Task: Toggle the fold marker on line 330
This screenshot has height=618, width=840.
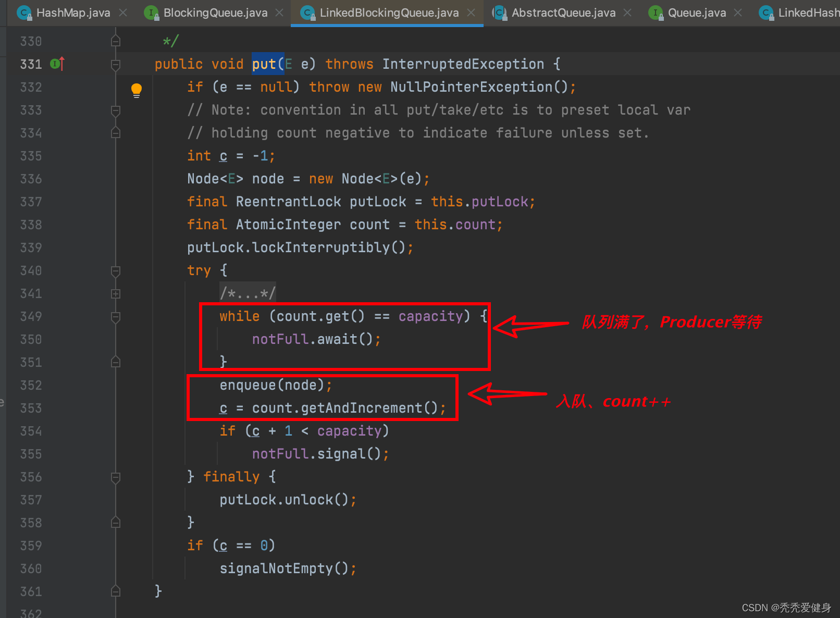Action: [x=116, y=41]
